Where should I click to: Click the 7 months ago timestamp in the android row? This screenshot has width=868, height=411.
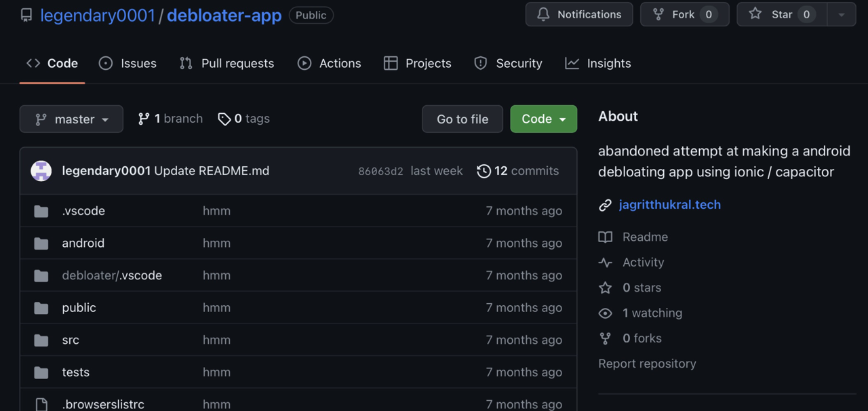pos(524,243)
